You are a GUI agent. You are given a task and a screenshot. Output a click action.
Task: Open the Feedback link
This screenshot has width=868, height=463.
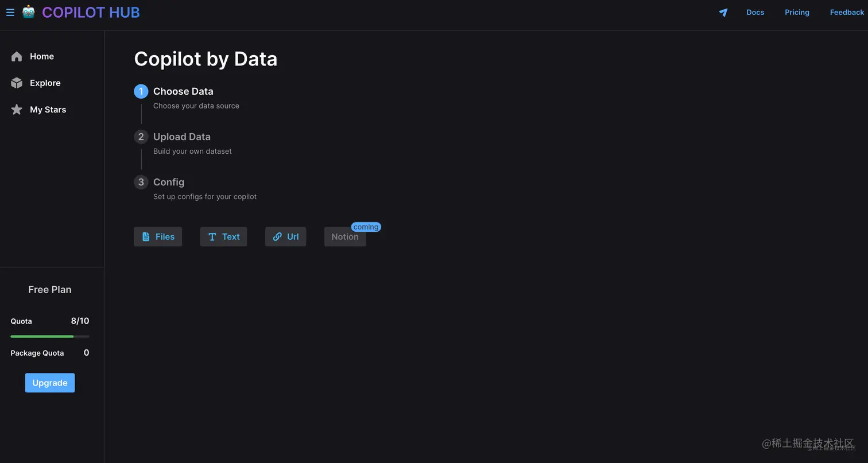(x=847, y=13)
